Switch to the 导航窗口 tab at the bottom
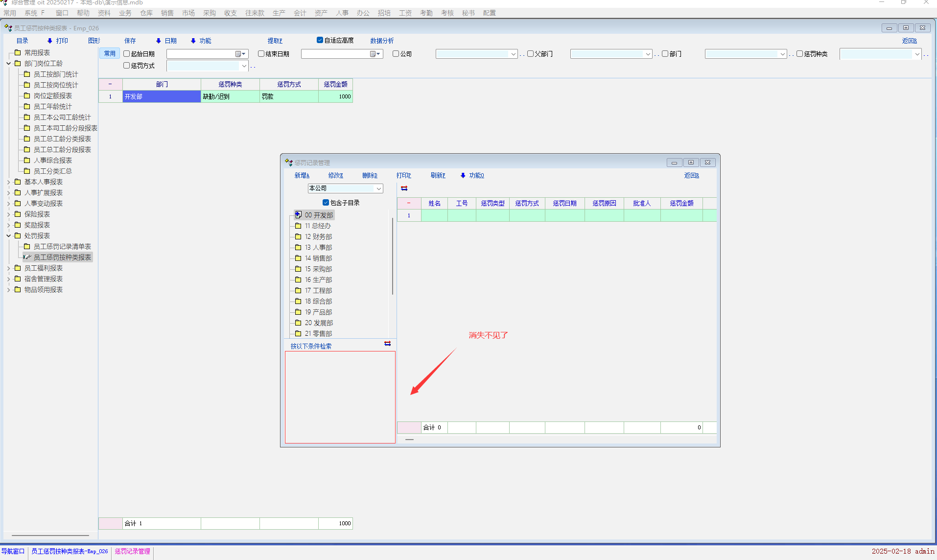937x560 pixels. 13,551
